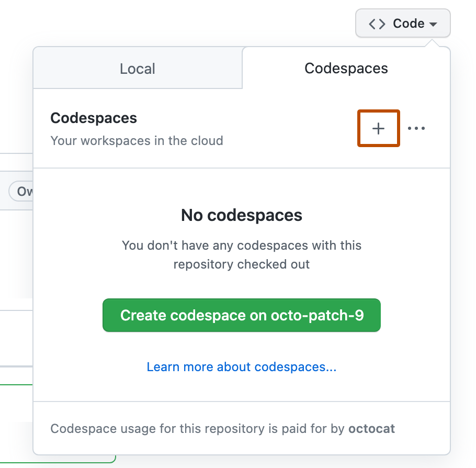Click the octocat billing name
Viewport: 476px width, 468px height.
coord(371,429)
